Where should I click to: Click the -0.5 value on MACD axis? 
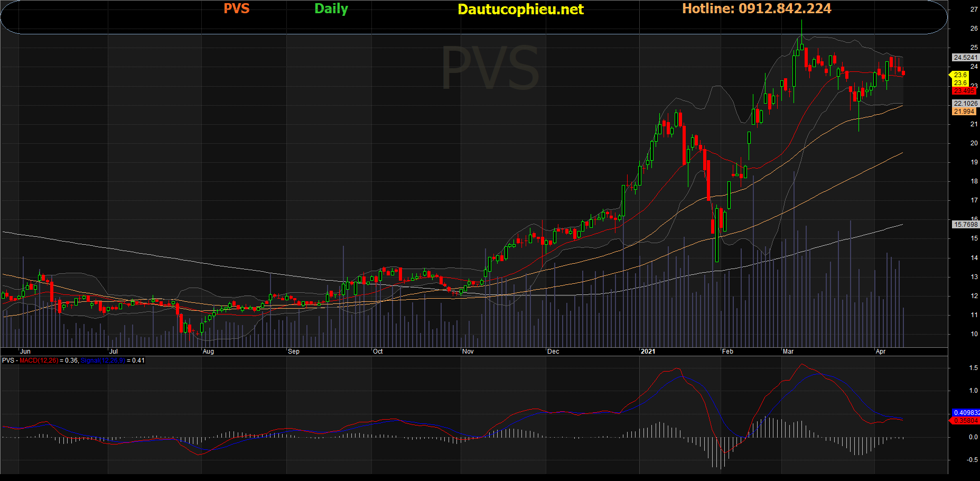972,460
